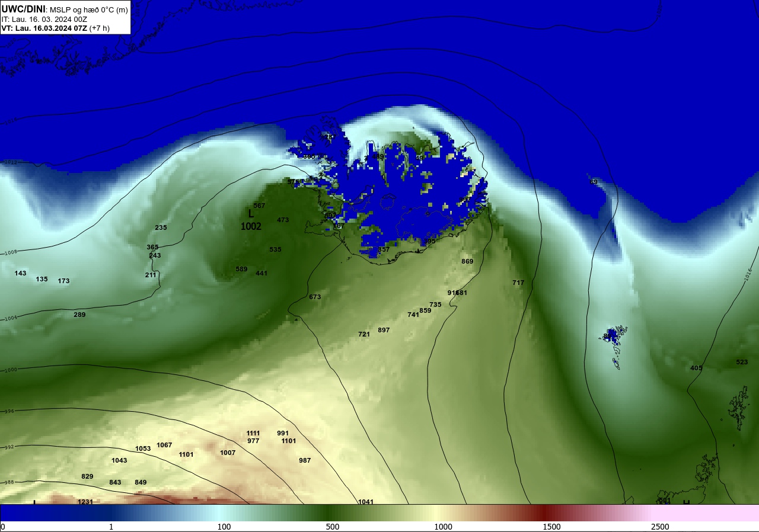Click the '1002' pressure value under the L
759x532 pixels.
pos(251,226)
